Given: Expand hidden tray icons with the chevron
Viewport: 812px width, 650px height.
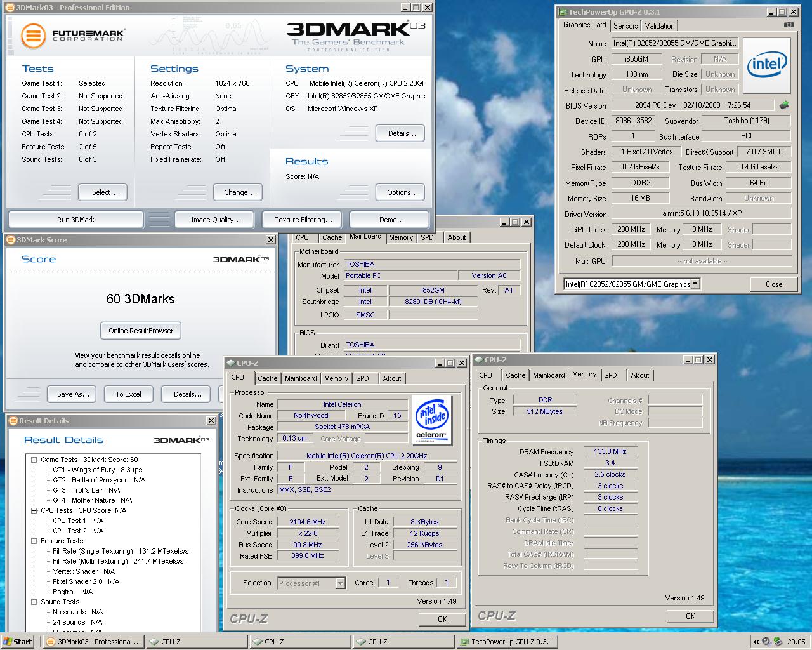Looking at the screenshot, I should pos(756,642).
